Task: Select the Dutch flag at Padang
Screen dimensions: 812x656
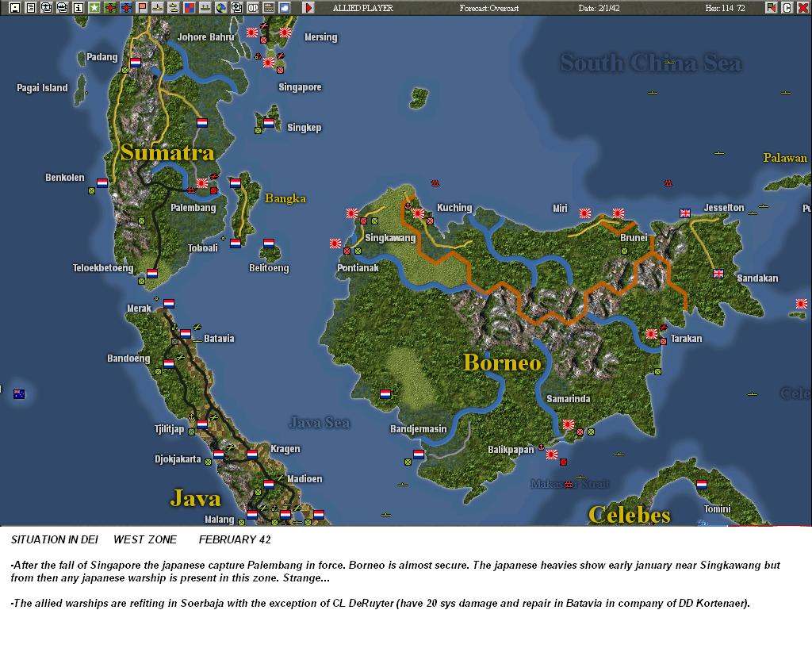Action: (x=136, y=62)
